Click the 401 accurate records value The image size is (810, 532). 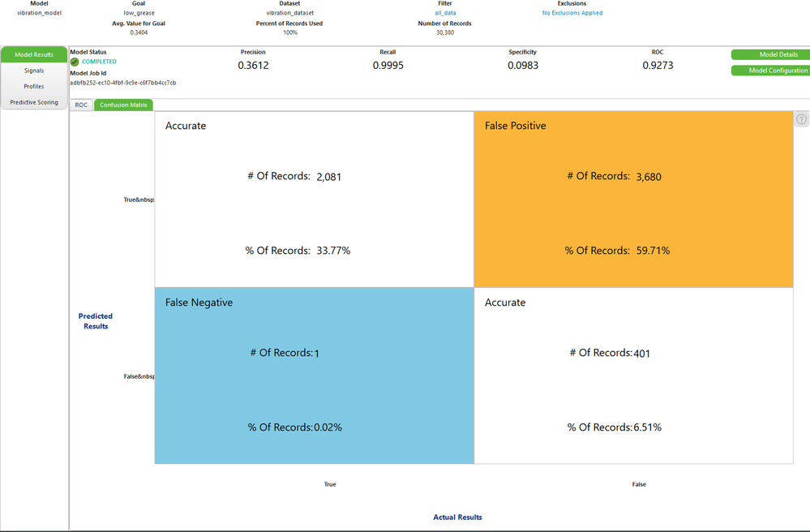coord(641,354)
